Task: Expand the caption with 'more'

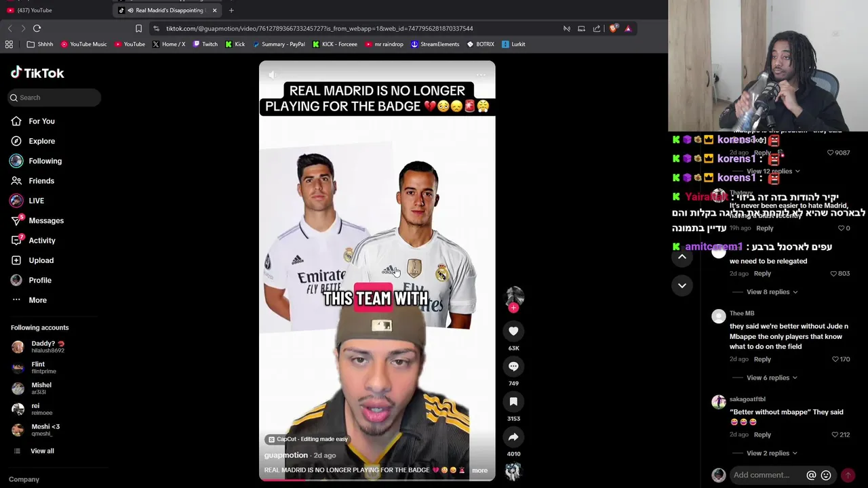Action: [479, 470]
